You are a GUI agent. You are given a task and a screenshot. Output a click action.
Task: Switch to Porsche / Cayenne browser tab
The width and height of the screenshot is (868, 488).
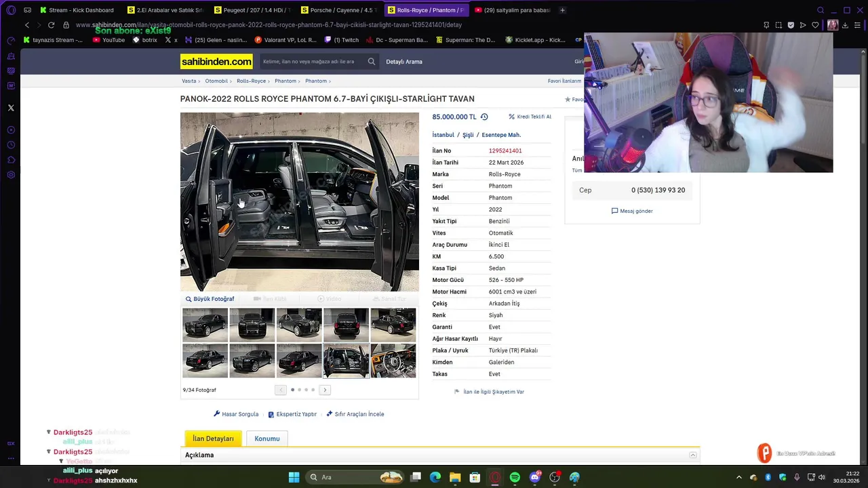click(x=339, y=10)
